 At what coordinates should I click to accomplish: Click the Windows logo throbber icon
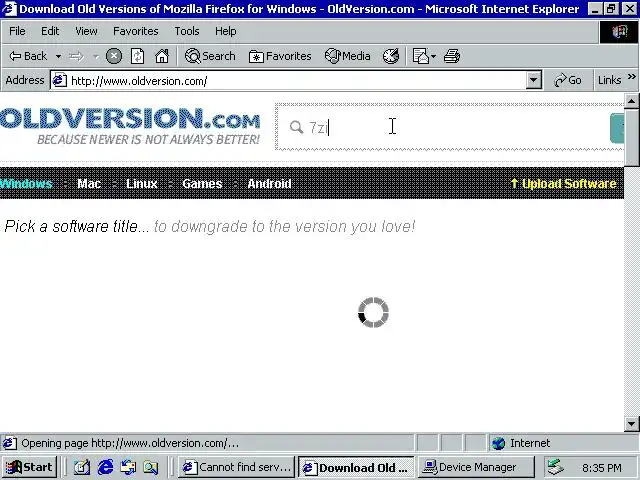tap(619, 31)
